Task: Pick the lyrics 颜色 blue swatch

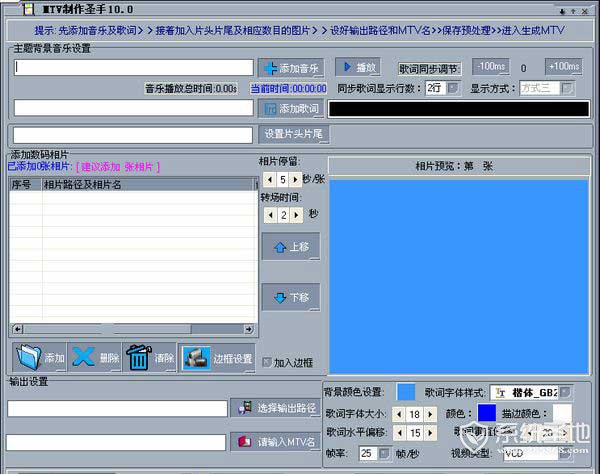Action: (487, 413)
